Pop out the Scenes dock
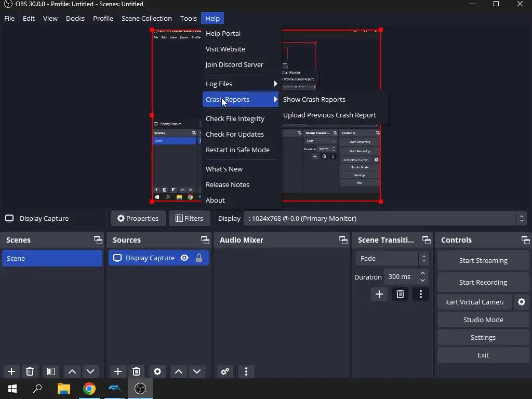The image size is (532, 399). pos(98,240)
